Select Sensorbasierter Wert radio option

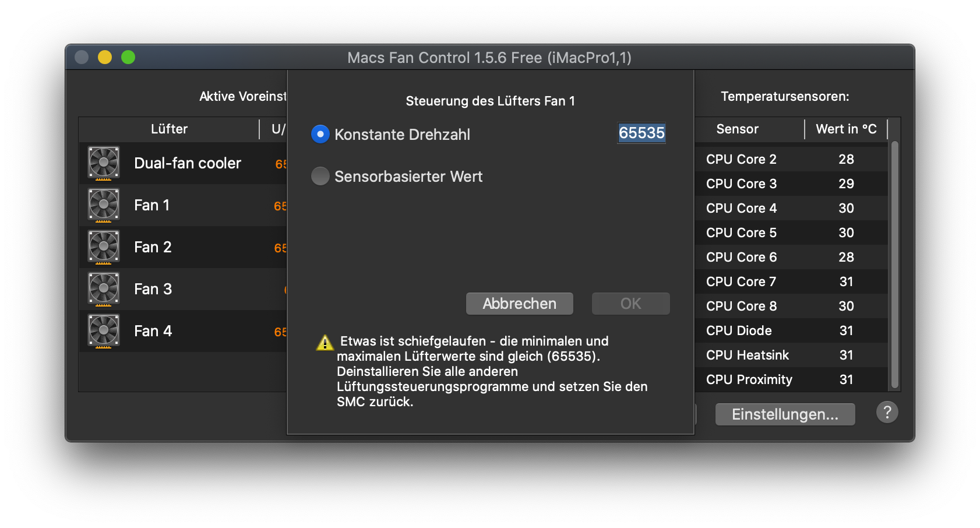click(x=320, y=176)
